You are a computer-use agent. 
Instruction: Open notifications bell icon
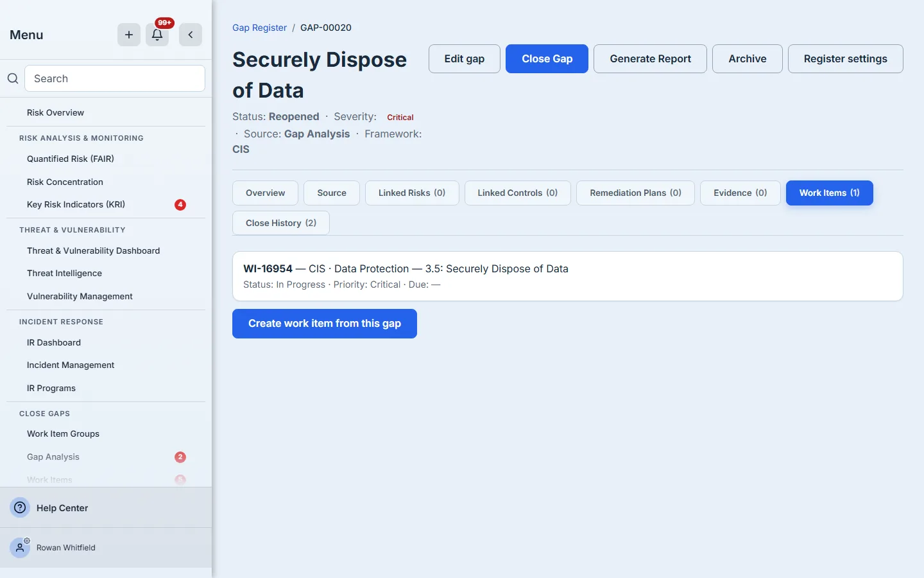pos(157,35)
